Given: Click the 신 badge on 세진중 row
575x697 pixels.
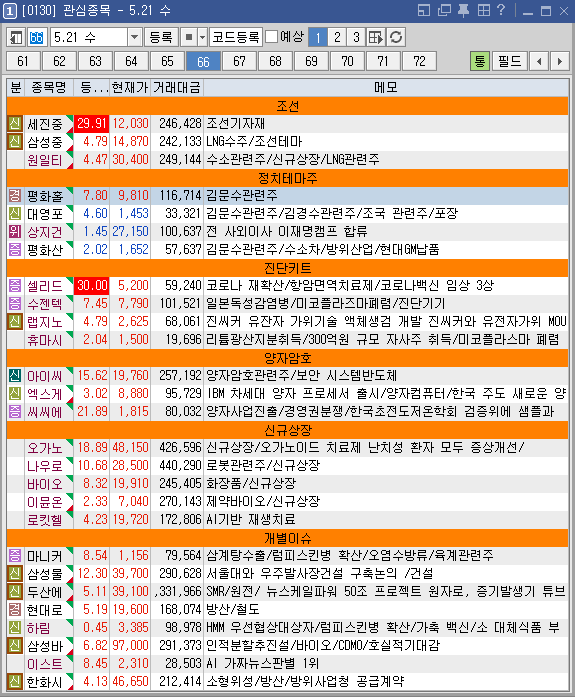Looking at the screenshot, I should click(15, 124).
